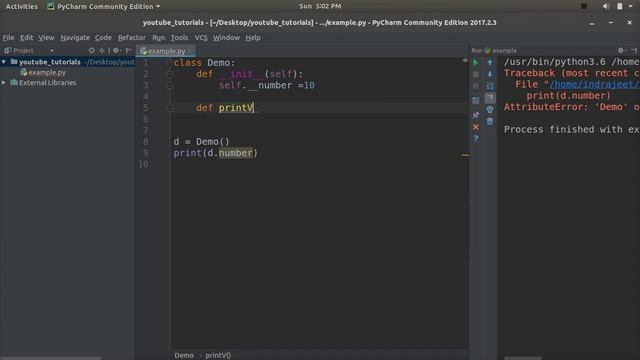The width and height of the screenshot is (640, 360).
Task: Clear all Run console output
Action: [490, 121]
